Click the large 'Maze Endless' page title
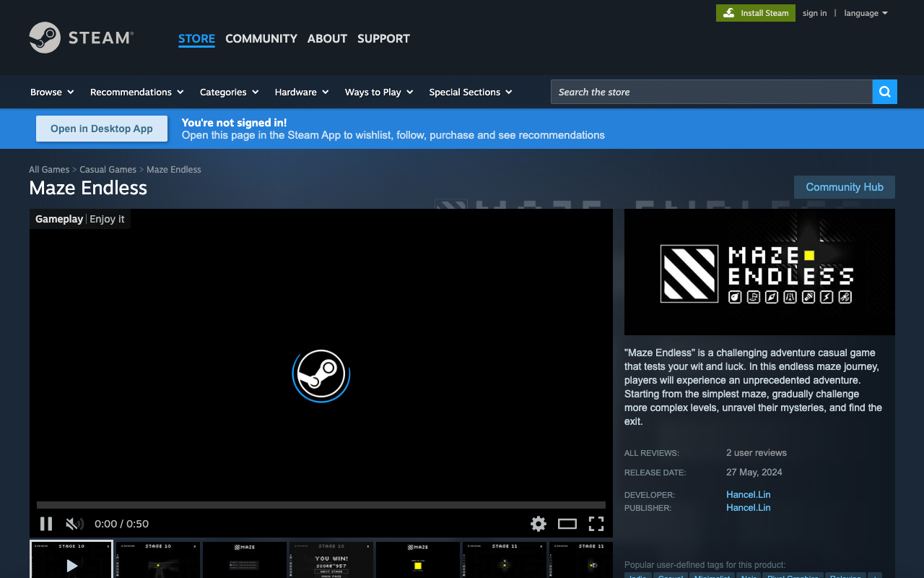 [x=88, y=188]
